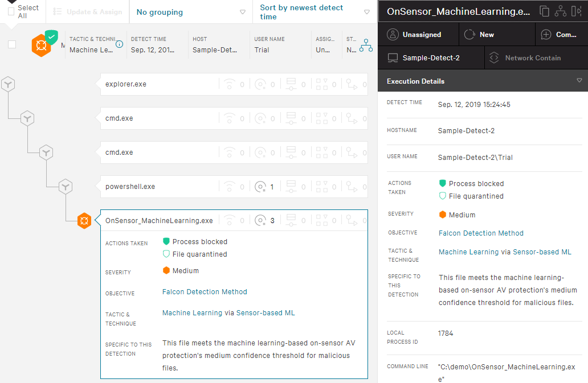Click the network (wifi) icon on OnSensor_MachineLearning.exe row
Screen dimensions: 588x383
click(x=230, y=220)
